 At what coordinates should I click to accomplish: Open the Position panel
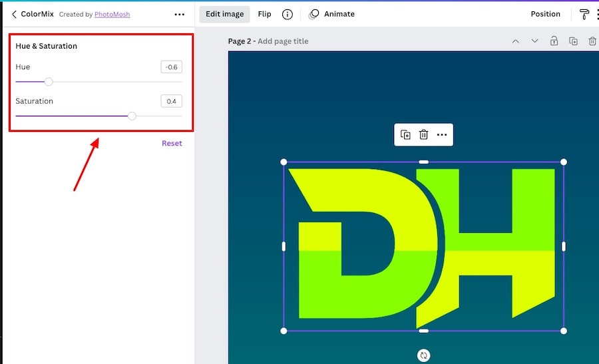(x=545, y=14)
